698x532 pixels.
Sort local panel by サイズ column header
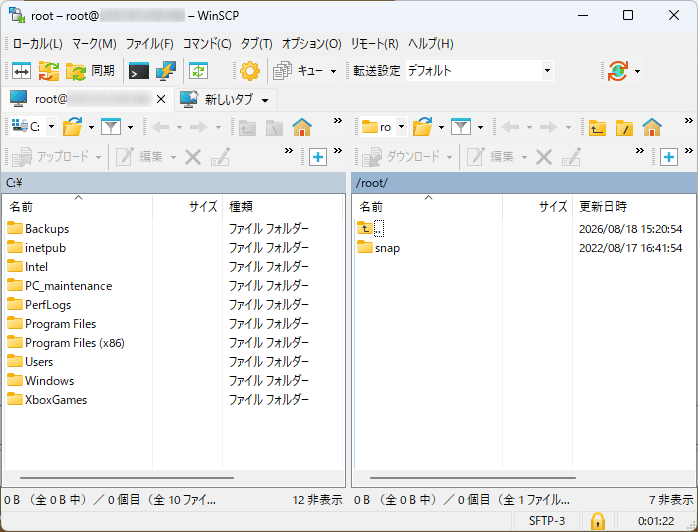click(187, 207)
